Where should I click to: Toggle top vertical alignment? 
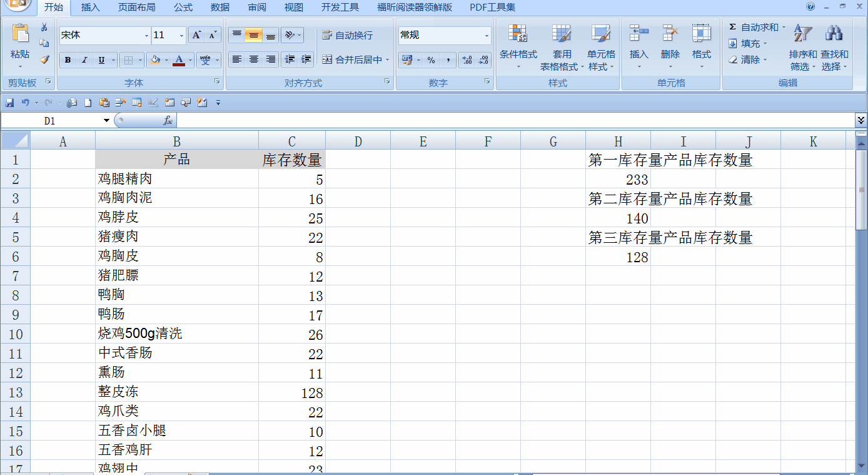pyautogui.click(x=236, y=35)
